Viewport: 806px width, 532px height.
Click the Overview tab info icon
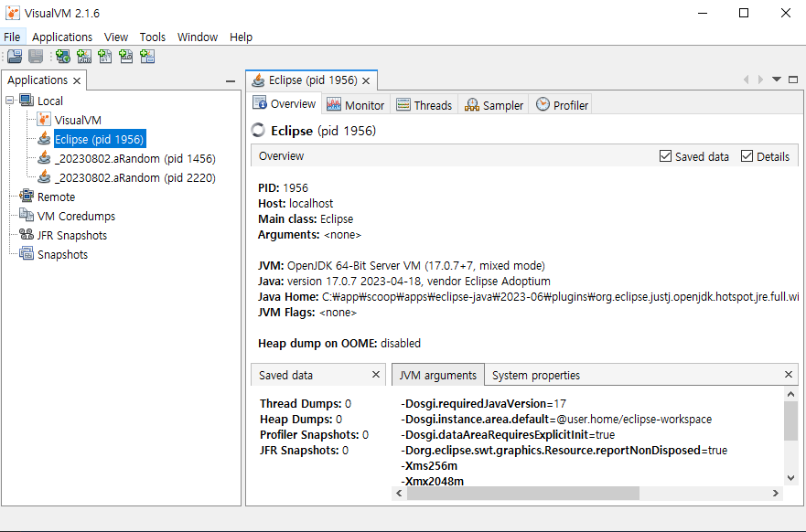click(260, 103)
